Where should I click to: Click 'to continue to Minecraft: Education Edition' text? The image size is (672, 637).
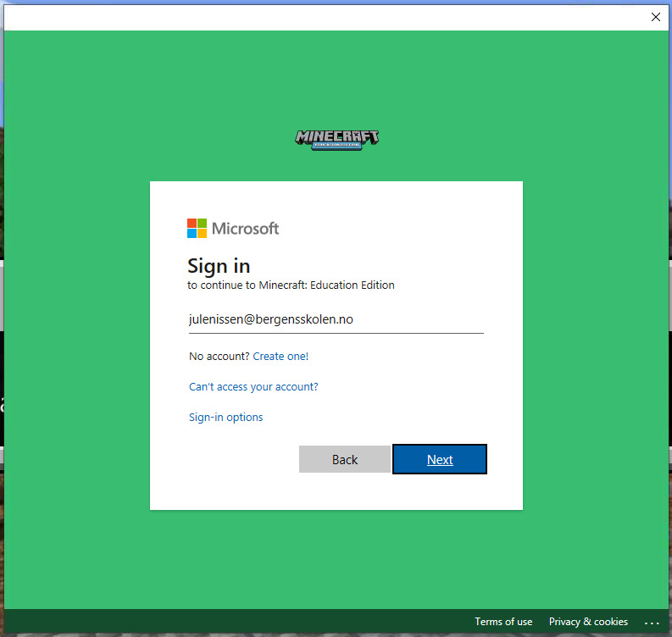(291, 285)
